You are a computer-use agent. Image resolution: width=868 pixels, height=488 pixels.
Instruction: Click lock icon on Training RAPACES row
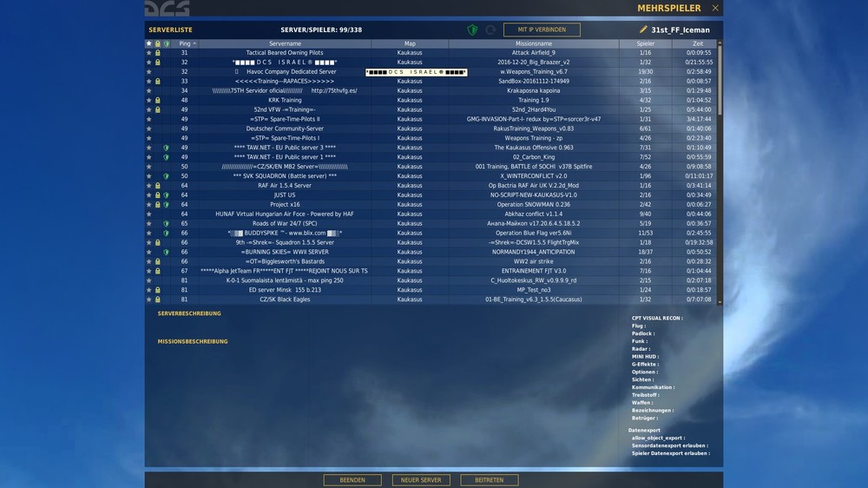pyautogui.click(x=157, y=82)
